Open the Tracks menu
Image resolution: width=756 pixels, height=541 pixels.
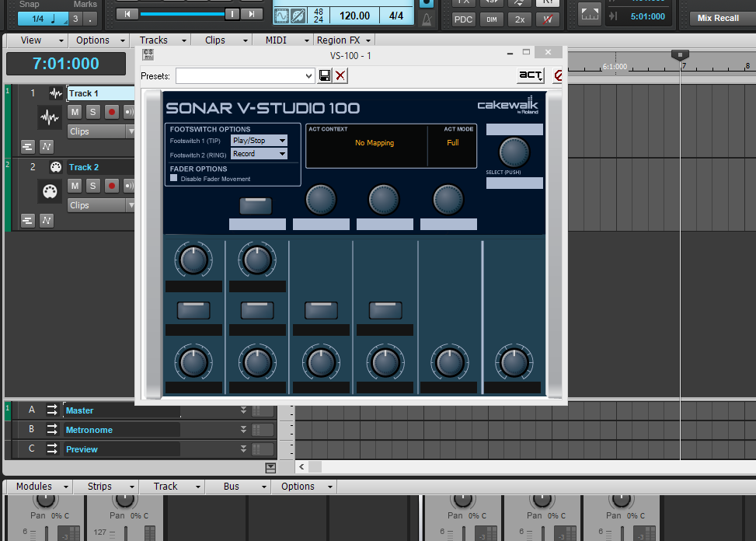pos(161,40)
